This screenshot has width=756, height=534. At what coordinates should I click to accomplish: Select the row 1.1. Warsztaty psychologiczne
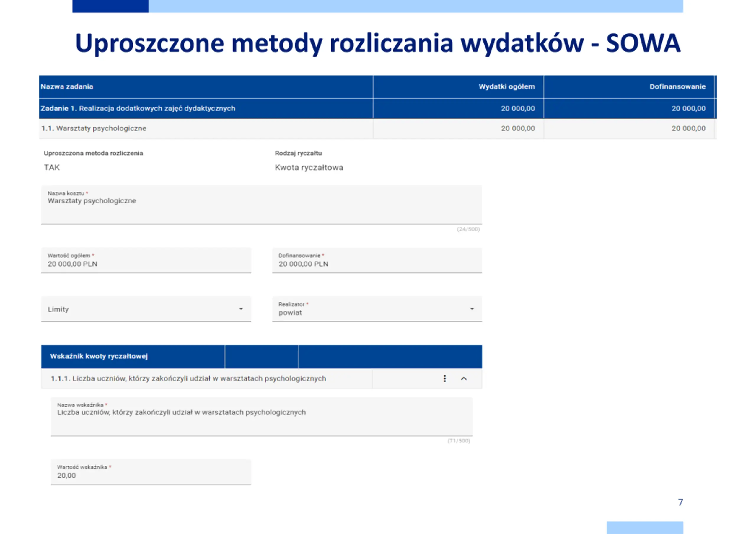pyautogui.click(x=378, y=128)
